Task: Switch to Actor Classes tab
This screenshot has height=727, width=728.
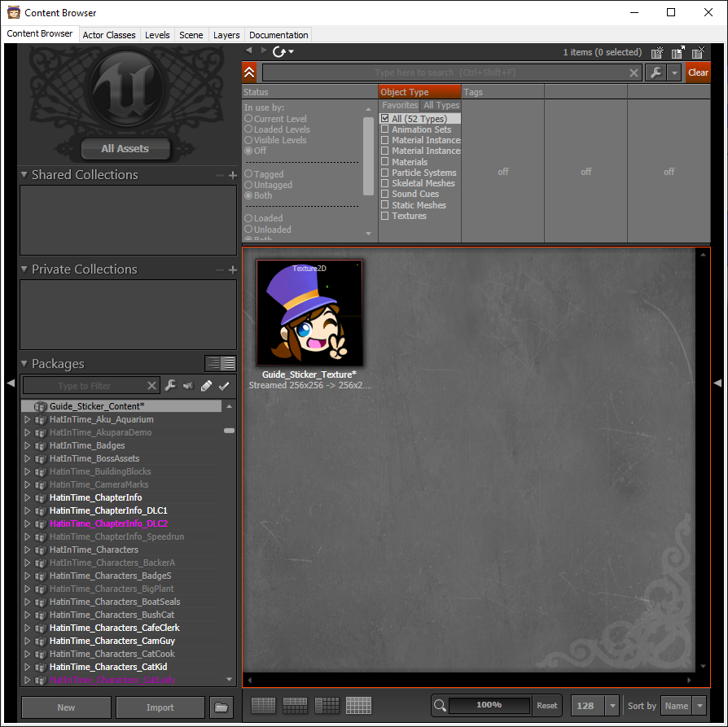Action: (109, 35)
